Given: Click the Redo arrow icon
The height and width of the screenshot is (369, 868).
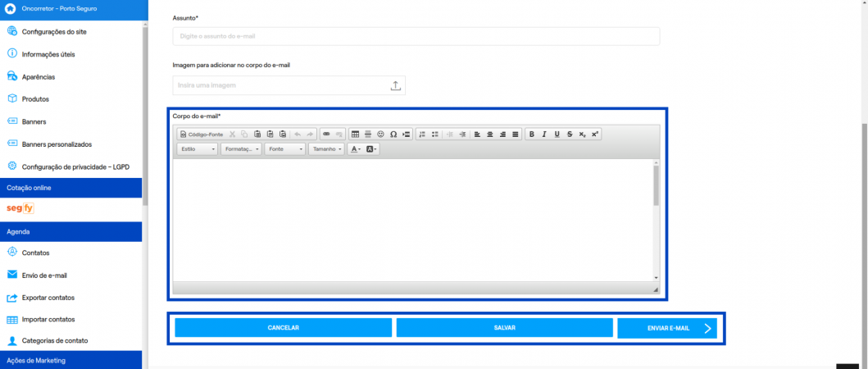Looking at the screenshot, I should click(x=310, y=134).
